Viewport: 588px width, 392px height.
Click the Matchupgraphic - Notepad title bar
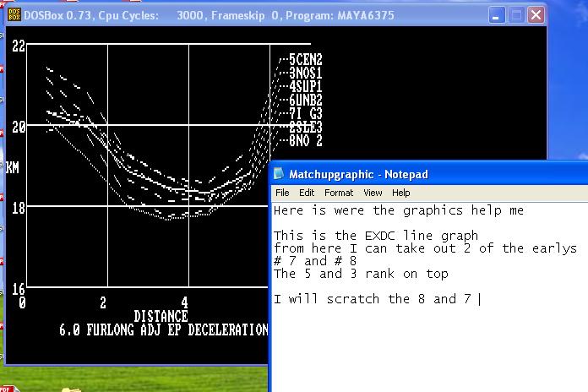(429, 174)
